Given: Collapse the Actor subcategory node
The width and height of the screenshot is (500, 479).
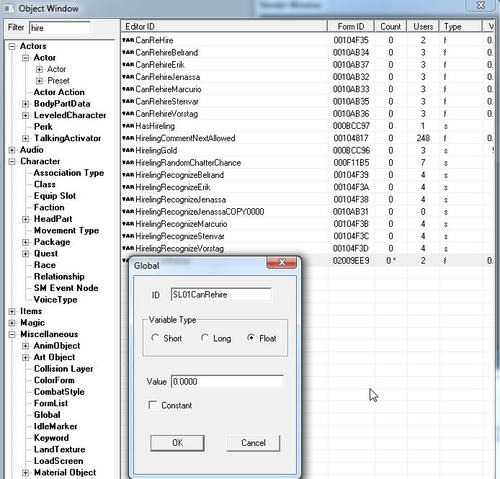Looking at the screenshot, I should (26, 58).
